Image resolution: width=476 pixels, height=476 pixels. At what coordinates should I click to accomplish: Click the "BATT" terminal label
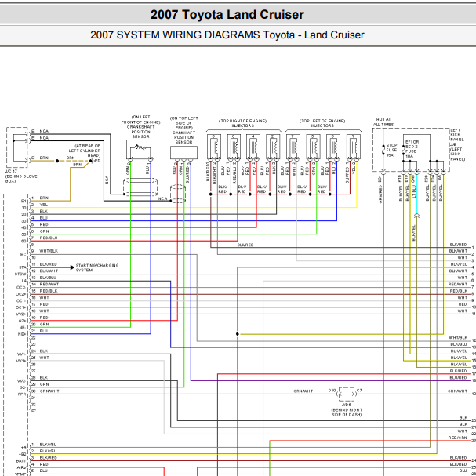(21, 461)
